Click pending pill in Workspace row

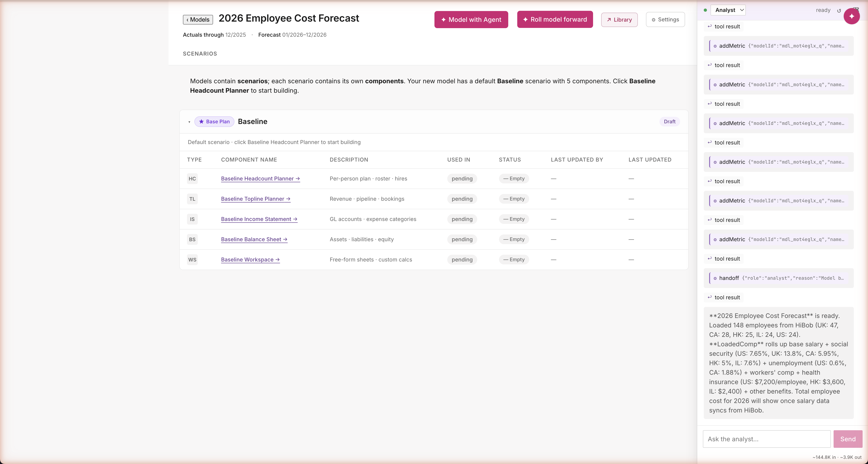pyautogui.click(x=462, y=259)
